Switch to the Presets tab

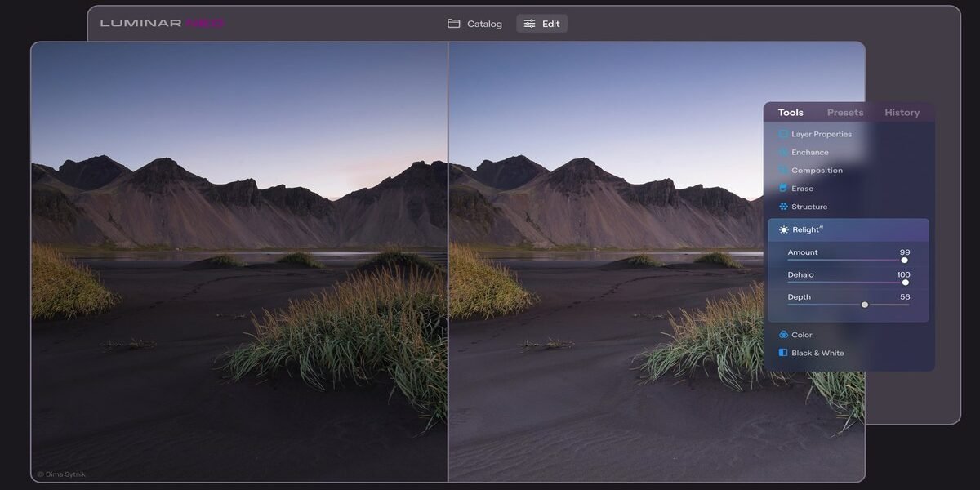tap(845, 113)
